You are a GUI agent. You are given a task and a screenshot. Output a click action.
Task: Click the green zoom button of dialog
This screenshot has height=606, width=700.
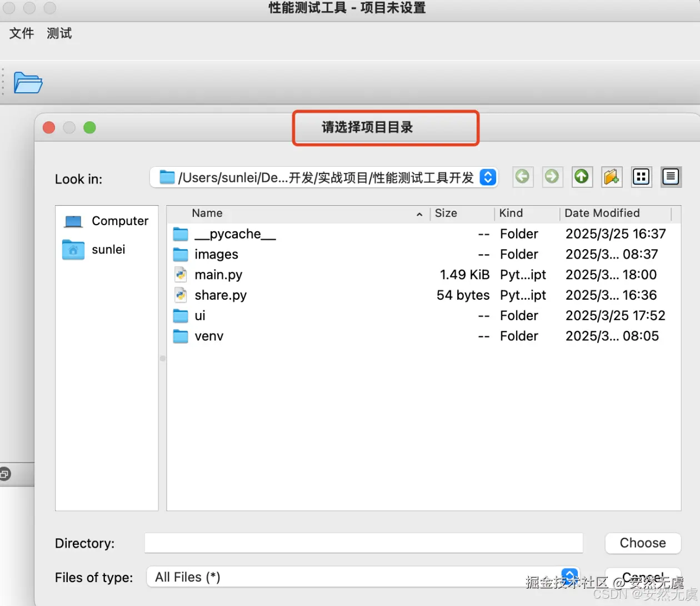(x=89, y=128)
